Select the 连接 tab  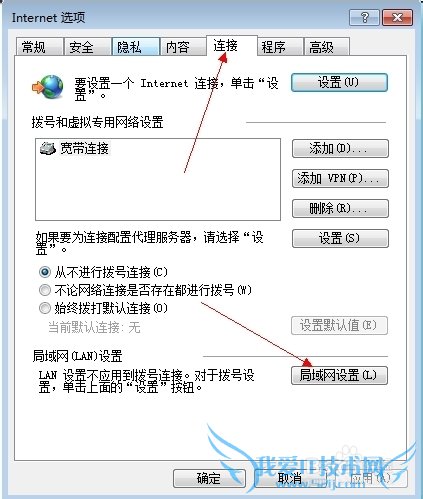(x=232, y=46)
